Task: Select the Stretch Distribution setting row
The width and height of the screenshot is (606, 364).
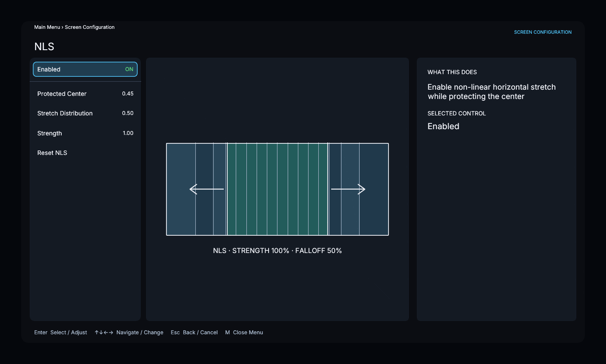Action: [x=85, y=113]
